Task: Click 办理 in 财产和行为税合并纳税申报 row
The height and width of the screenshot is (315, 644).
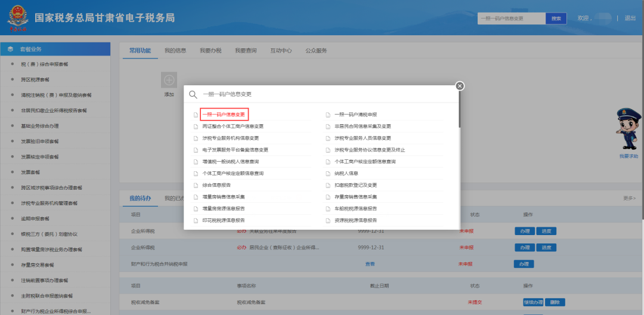Action: [x=524, y=264]
